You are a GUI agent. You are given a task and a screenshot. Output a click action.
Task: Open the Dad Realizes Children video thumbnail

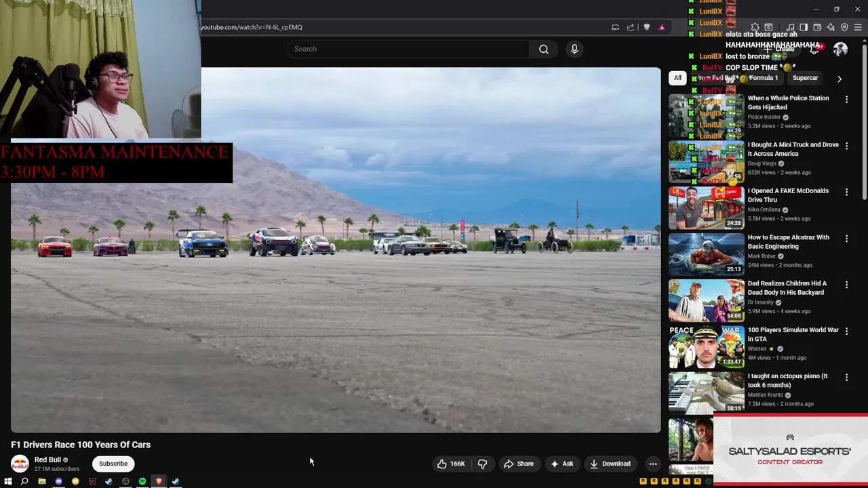tap(706, 301)
